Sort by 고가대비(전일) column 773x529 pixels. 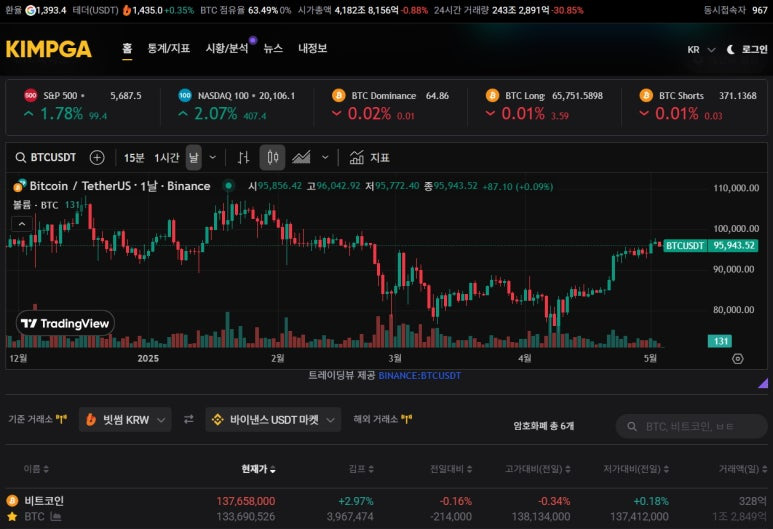[538, 469]
